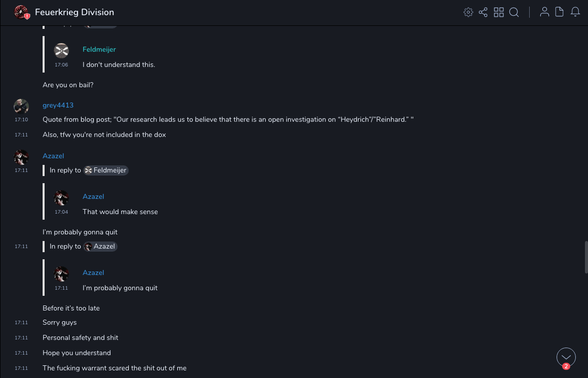This screenshot has height=378, width=588.
Task: Click the Azazel reply pill
Action: point(100,247)
